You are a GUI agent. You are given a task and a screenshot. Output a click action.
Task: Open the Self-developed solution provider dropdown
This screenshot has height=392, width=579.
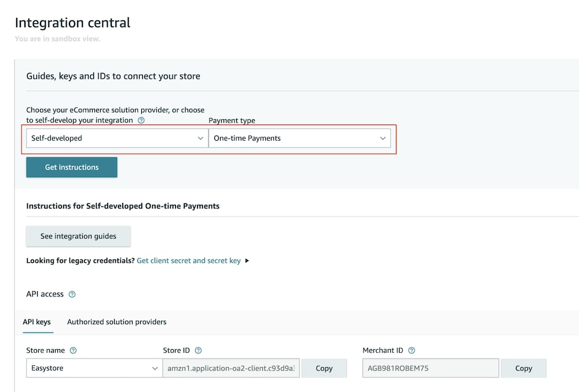click(x=116, y=138)
